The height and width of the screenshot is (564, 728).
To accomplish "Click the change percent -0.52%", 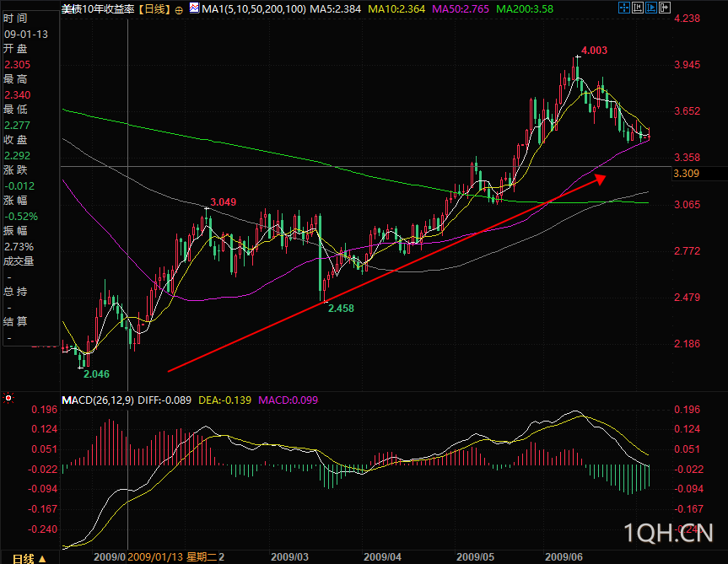I will (21, 217).
